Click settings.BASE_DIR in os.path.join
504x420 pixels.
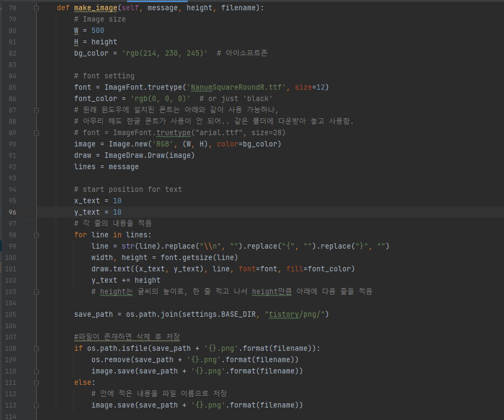[x=219, y=315]
